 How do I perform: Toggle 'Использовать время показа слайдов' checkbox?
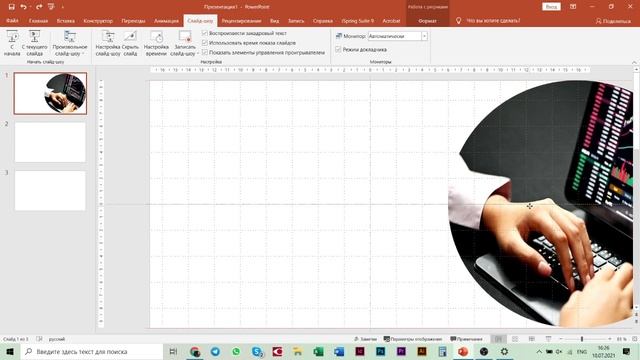pos(205,42)
